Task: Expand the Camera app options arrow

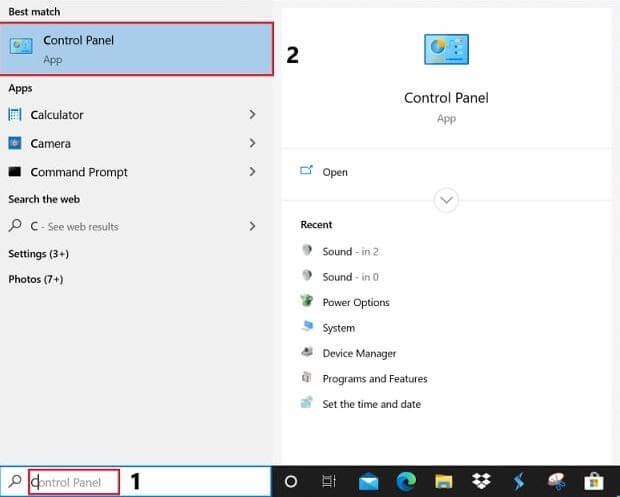Action: coord(252,144)
